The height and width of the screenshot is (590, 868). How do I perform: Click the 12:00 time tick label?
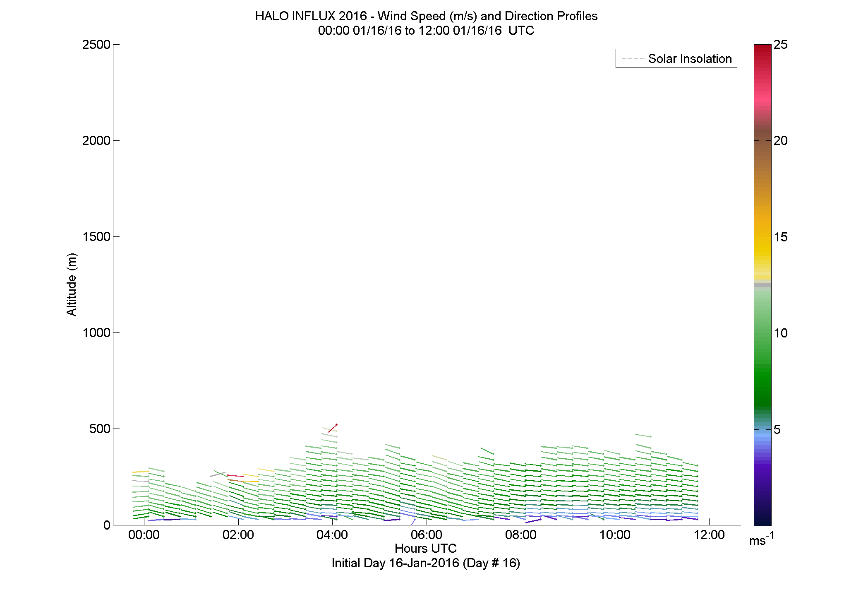[709, 535]
